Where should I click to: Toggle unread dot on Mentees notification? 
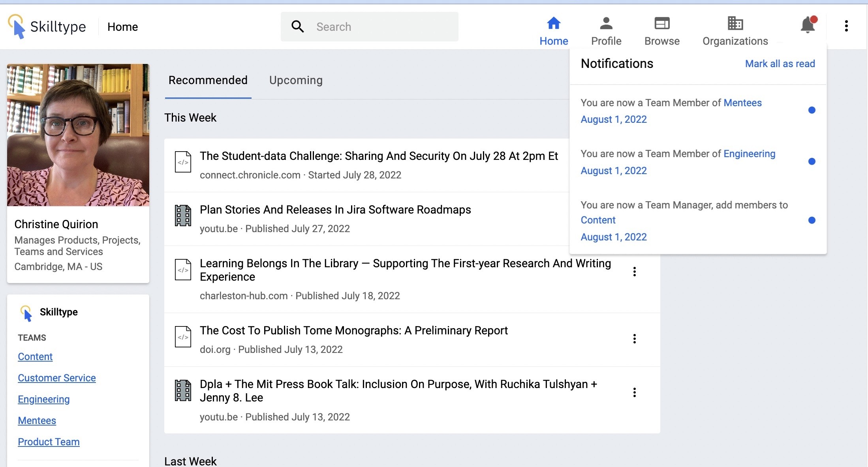pyautogui.click(x=812, y=110)
